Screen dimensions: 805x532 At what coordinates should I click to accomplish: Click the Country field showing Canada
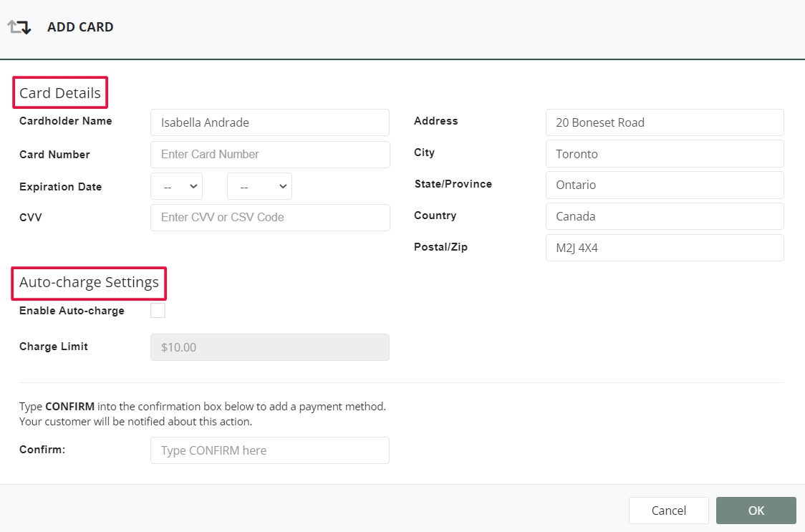click(x=665, y=216)
